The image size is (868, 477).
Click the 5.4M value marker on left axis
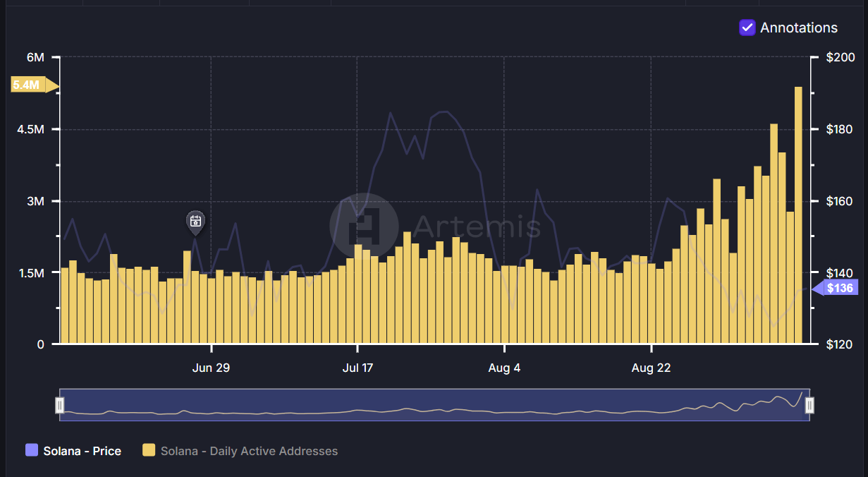(x=34, y=85)
